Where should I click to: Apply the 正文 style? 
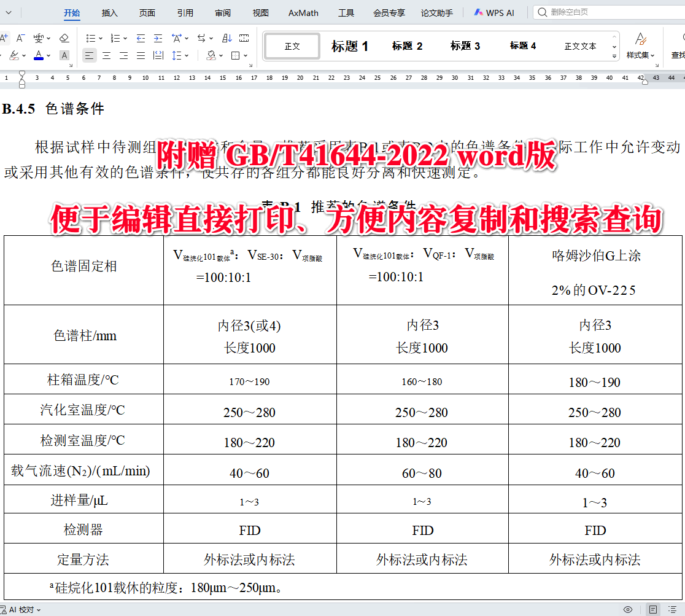pos(292,46)
